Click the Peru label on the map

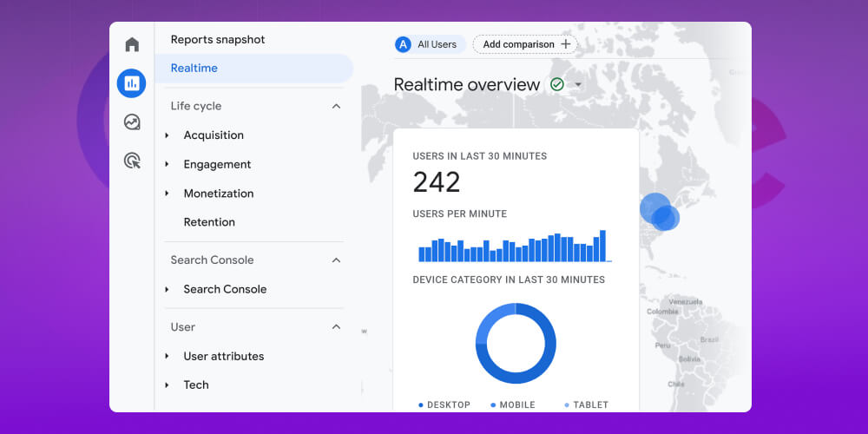pyautogui.click(x=662, y=345)
